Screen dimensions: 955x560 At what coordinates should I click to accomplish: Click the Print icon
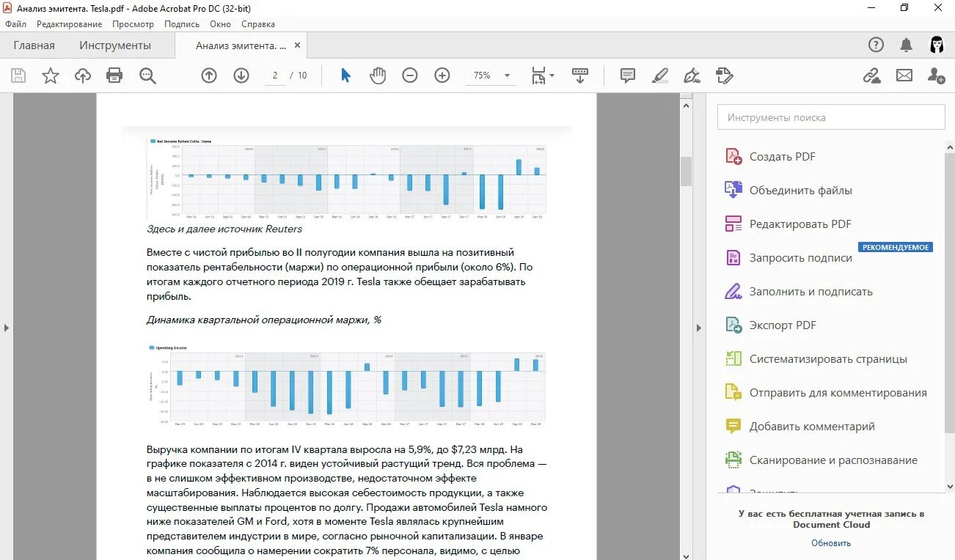[x=114, y=75]
